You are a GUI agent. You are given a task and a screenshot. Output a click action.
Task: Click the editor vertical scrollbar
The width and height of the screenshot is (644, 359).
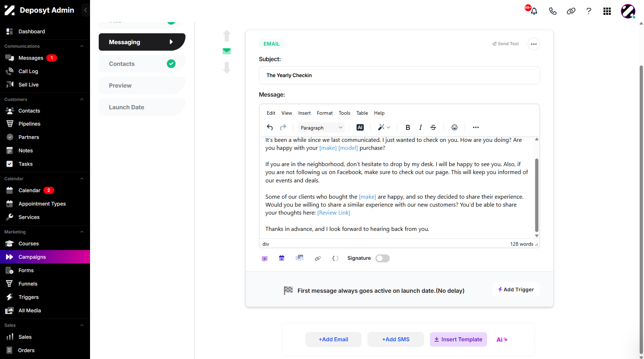click(x=537, y=195)
